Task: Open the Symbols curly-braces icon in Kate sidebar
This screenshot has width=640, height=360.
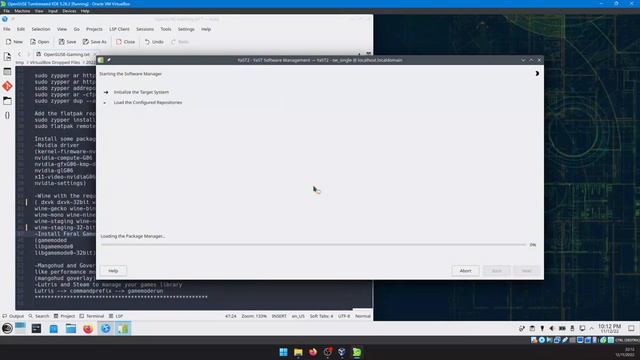Action: click(7, 115)
